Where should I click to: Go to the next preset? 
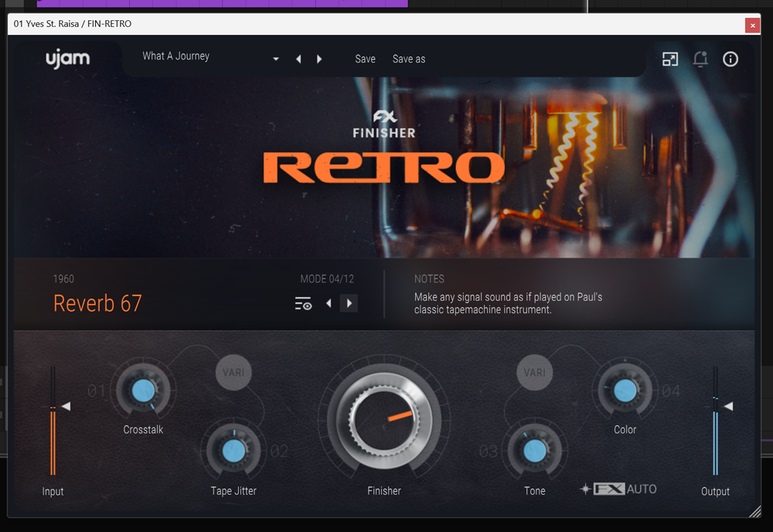click(x=319, y=60)
